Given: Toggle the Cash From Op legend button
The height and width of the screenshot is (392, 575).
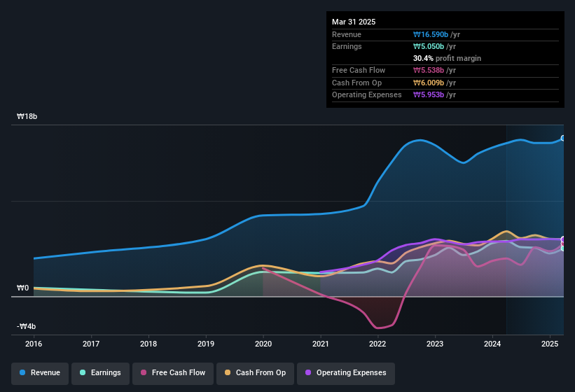Looking at the screenshot, I should (255, 373).
